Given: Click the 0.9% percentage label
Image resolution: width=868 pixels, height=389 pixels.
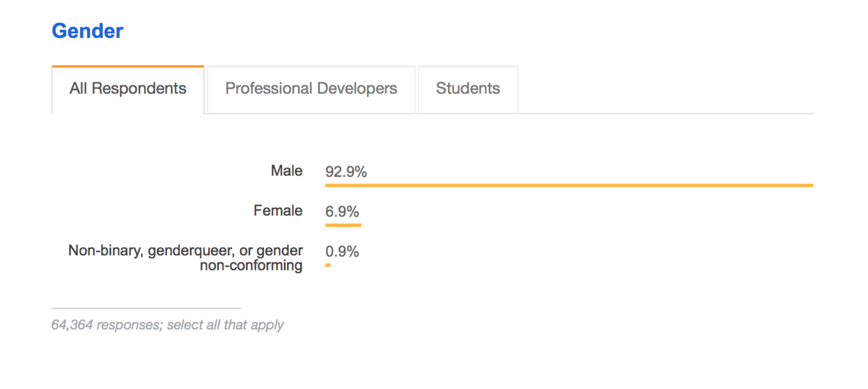Looking at the screenshot, I should 342,251.
